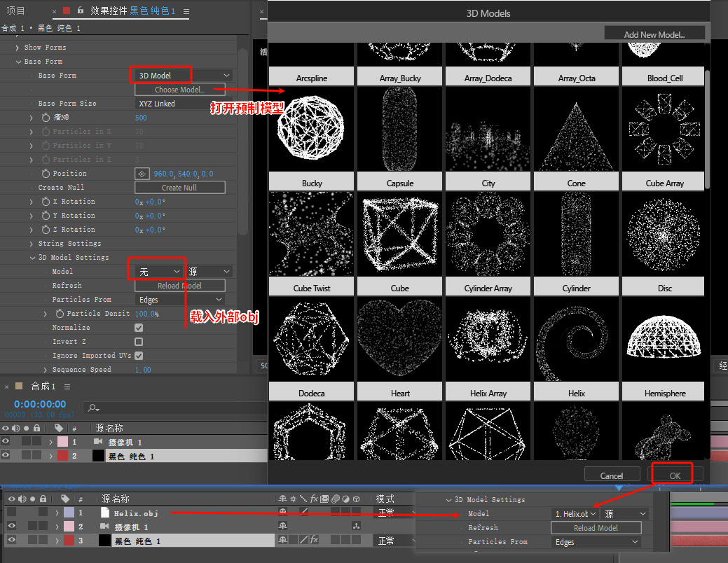
Task: Open the 合成1 timeline panel menu
Action: point(67,387)
